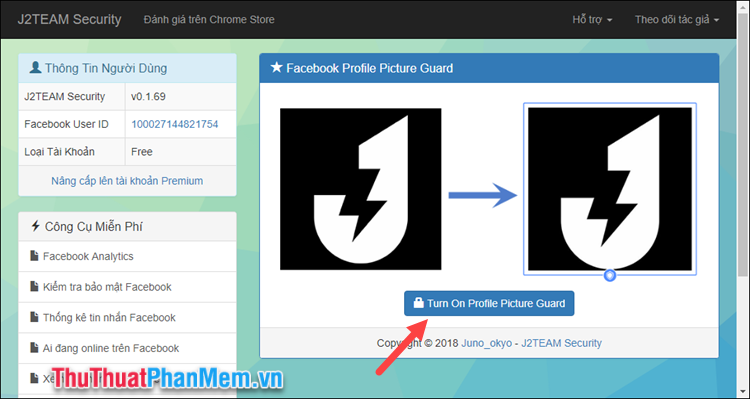750x399 pixels.
Task: Click the J2TEAM Security brand title
Action: [x=69, y=20]
